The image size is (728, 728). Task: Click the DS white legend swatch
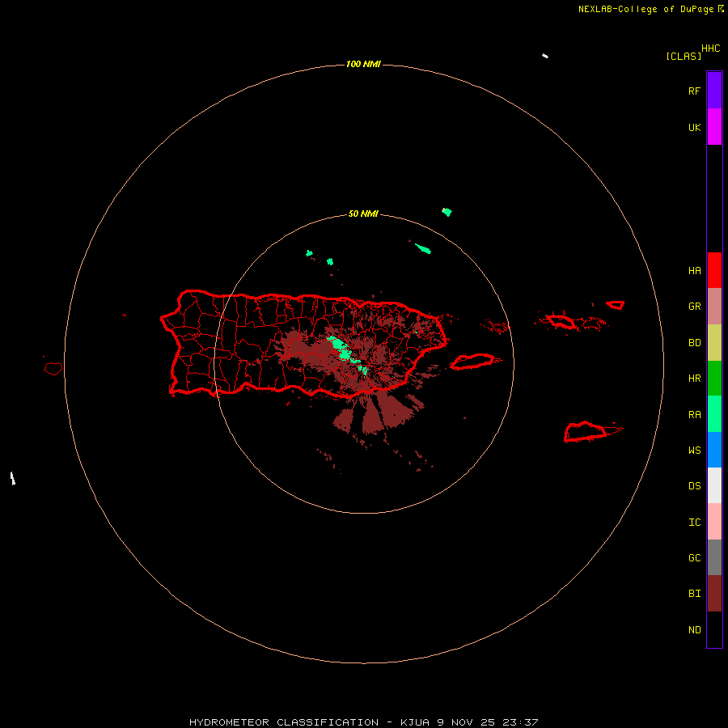(714, 485)
